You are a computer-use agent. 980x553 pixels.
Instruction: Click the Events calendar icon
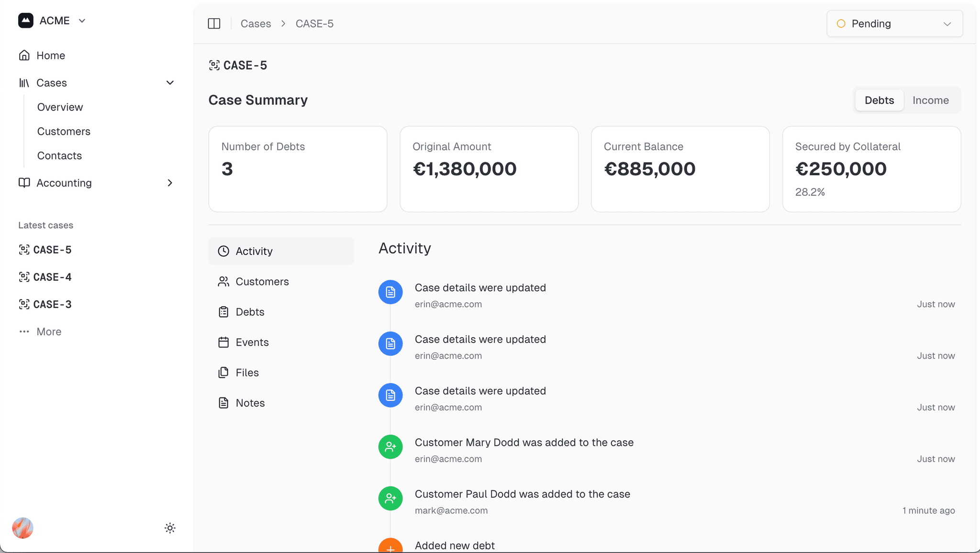coord(223,343)
